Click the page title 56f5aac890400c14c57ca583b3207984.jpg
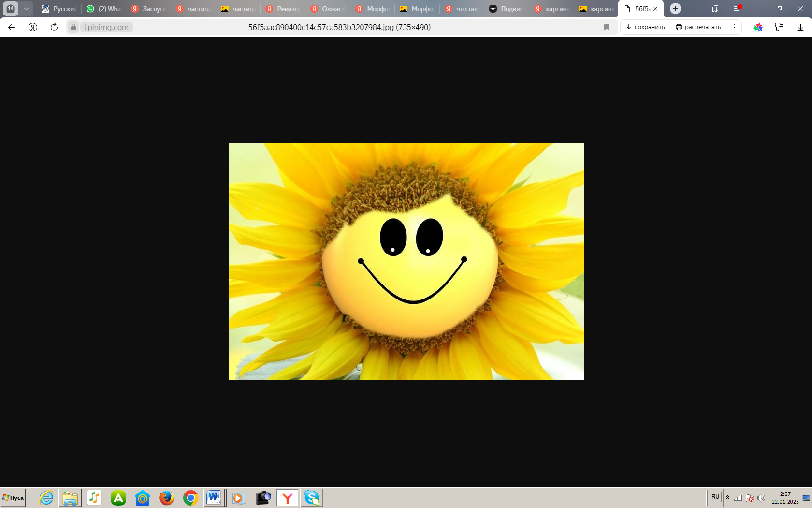 tap(339, 27)
